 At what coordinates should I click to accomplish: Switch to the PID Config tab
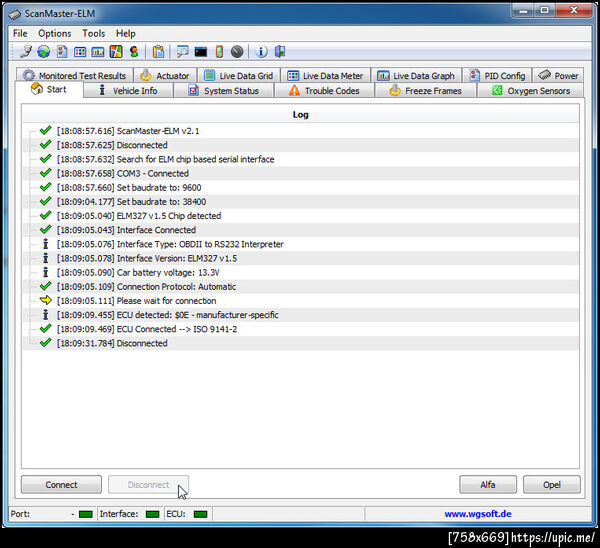pyautogui.click(x=497, y=75)
